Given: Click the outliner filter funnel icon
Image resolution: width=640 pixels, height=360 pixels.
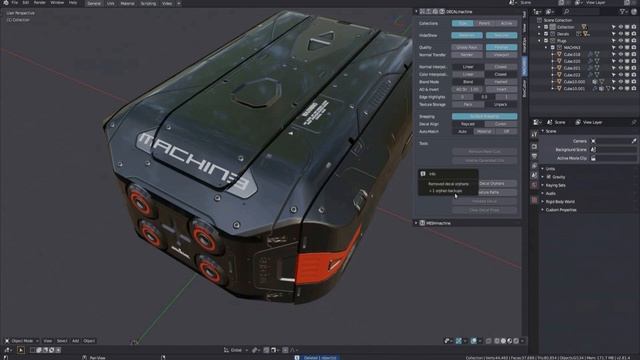Looking at the screenshot, I should point(622,12).
